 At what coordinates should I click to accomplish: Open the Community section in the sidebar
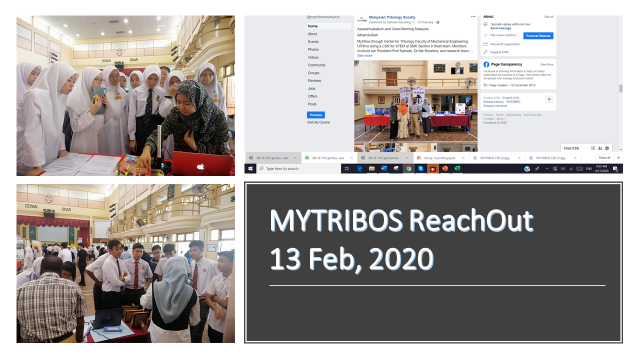tap(317, 65)
